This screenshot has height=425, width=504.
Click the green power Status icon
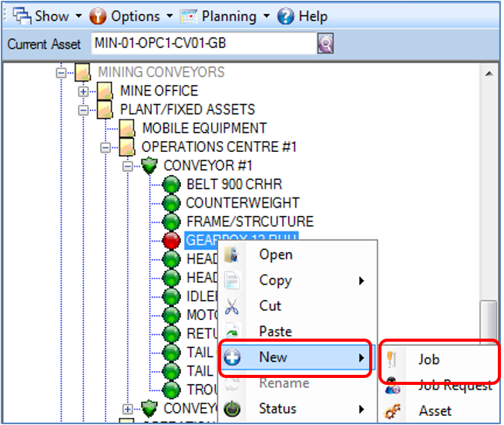point(232,410)
